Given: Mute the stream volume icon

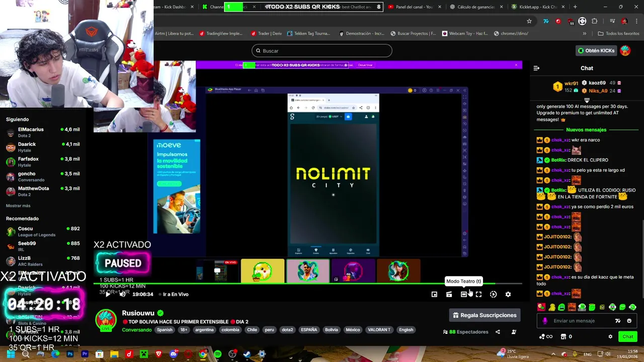Looking at the screenshot, I should pyautogui.click(x=122, y=294).
